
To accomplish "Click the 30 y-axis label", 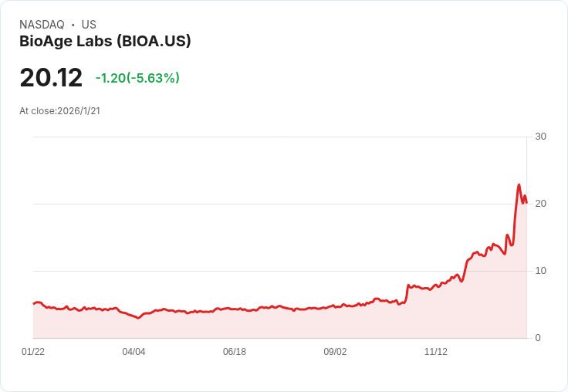I will tap(540, 137).
